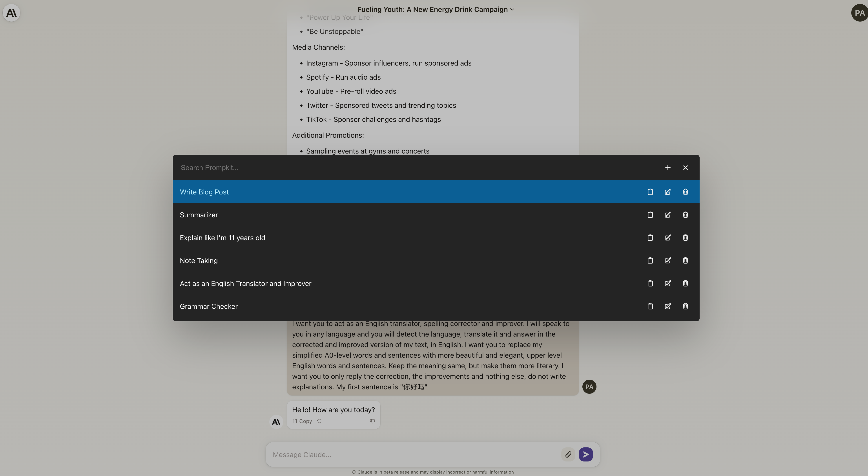
Task: Give thumbs down on the Hello response
Action: click(x=372, y=421)
